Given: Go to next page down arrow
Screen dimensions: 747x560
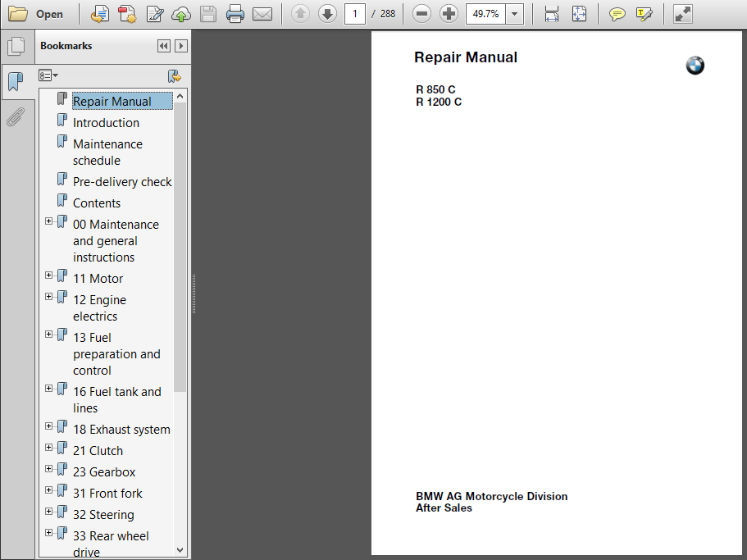Looking at the screenshot, I should click(327, 14).
